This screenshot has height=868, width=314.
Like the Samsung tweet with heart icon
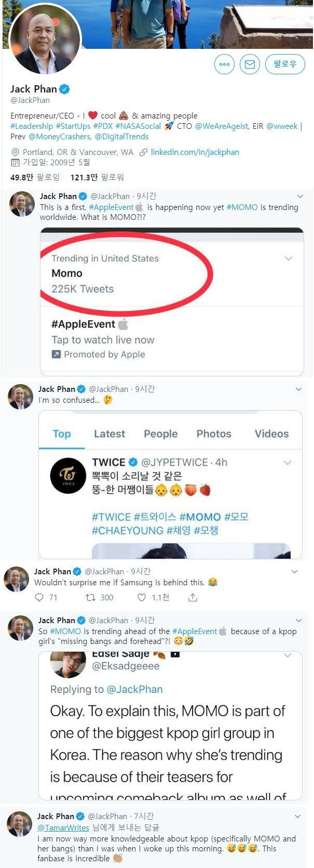point(142,598)
